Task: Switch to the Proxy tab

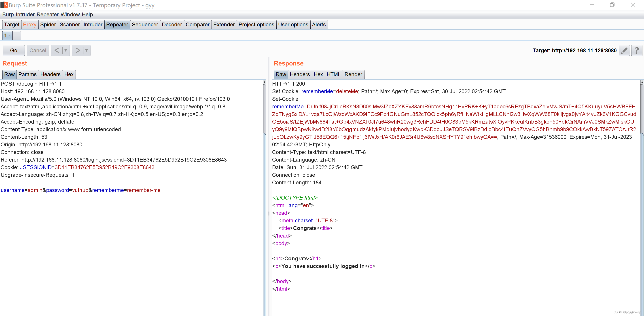Action: 30,25
